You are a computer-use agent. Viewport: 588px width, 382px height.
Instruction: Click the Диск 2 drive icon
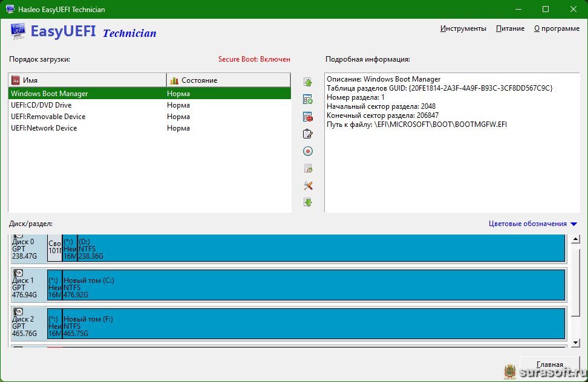point(18,312)
